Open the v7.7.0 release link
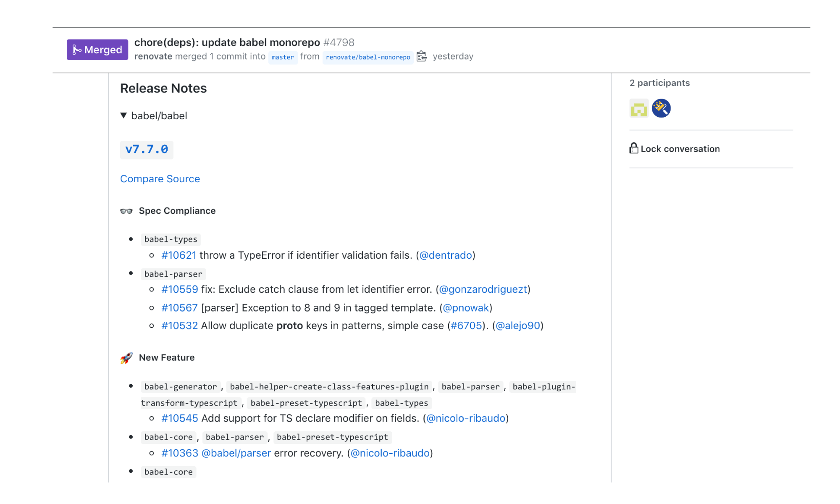840x504 pixels. (147, 149)
